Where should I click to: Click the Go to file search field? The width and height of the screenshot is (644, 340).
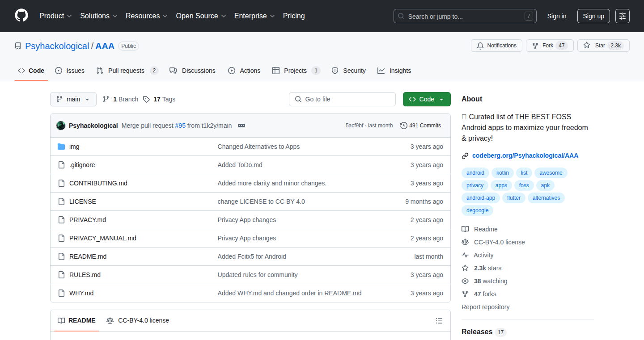(x=342, y=99)
